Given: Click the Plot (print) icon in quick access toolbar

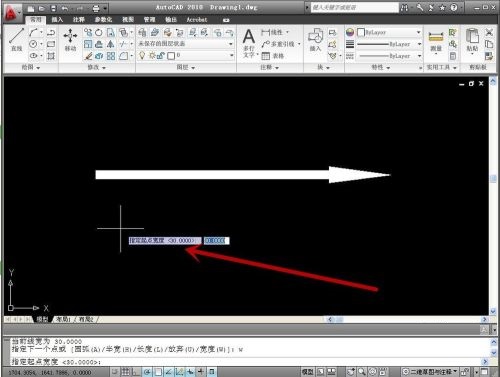Looking at the screenshot, I should pos(96,9).
